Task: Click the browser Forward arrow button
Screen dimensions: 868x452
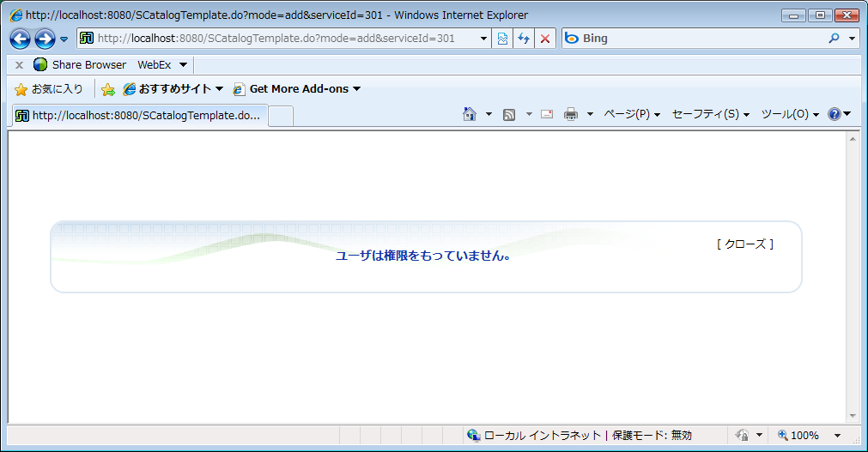Action: (45, 39)
